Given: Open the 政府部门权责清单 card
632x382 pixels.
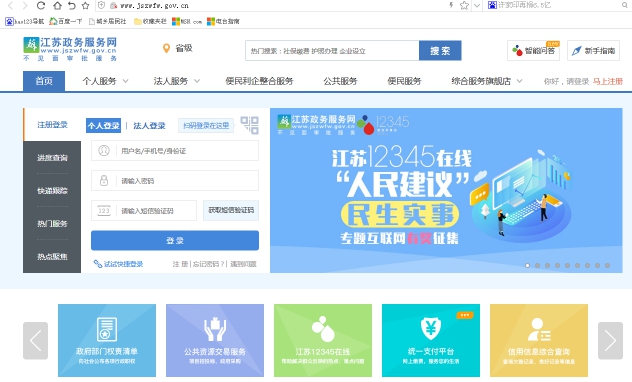Looking at the screenshot, I should [x=107, y=340].
